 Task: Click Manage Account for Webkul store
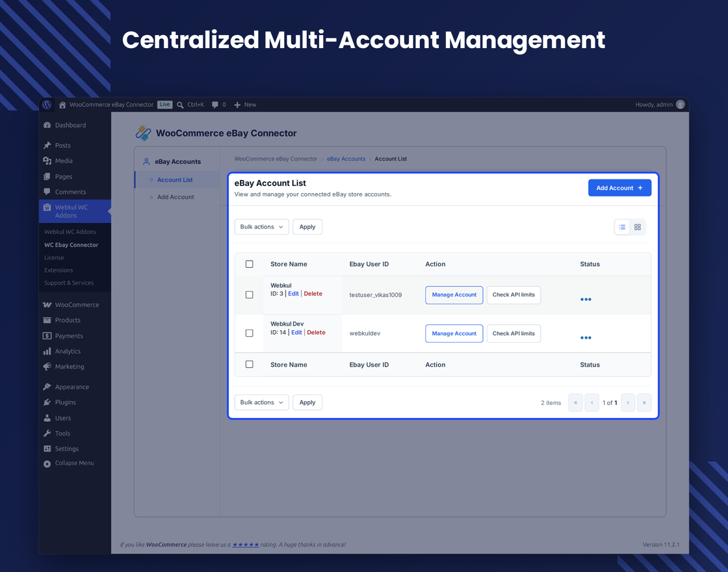[x=454, y=295]
